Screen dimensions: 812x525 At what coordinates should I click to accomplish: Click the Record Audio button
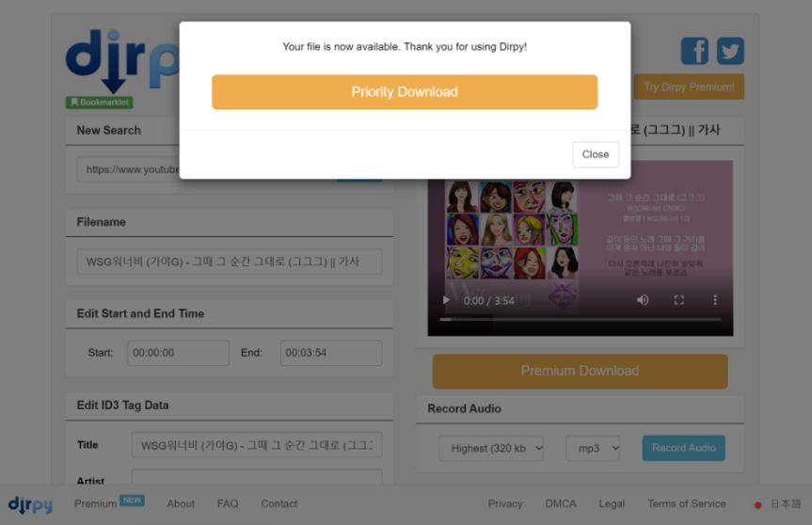pos(684,448)
